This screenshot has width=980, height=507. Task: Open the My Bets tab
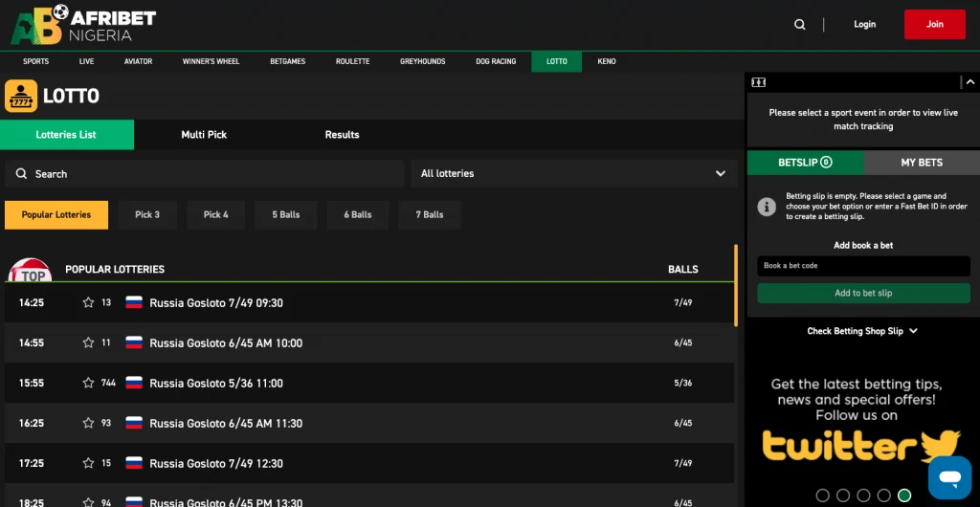(922, 163)
